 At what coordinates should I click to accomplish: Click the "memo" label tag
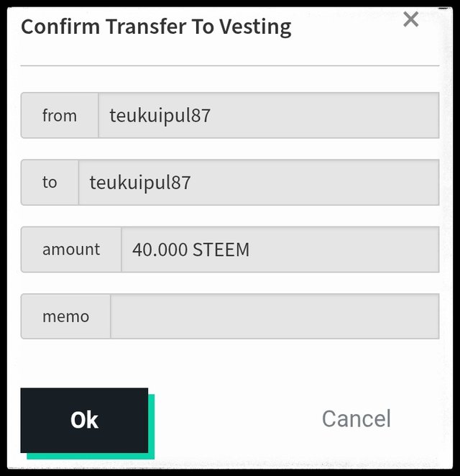pos(65,316)
